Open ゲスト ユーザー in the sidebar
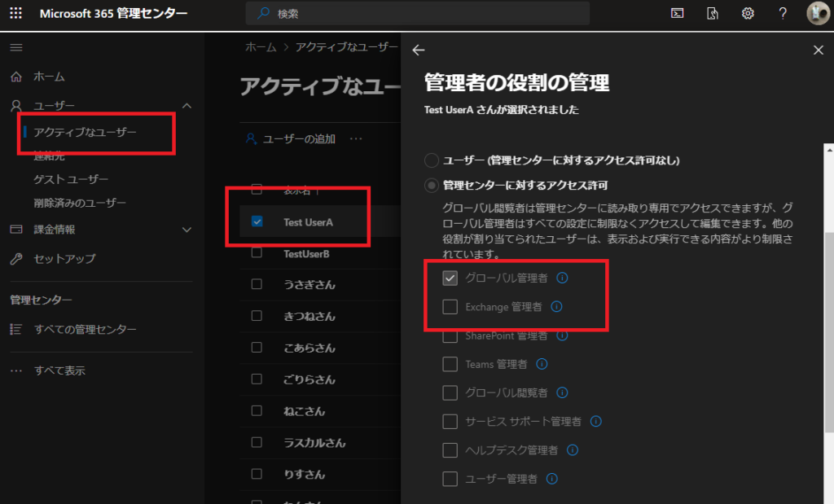 [71, 180]
